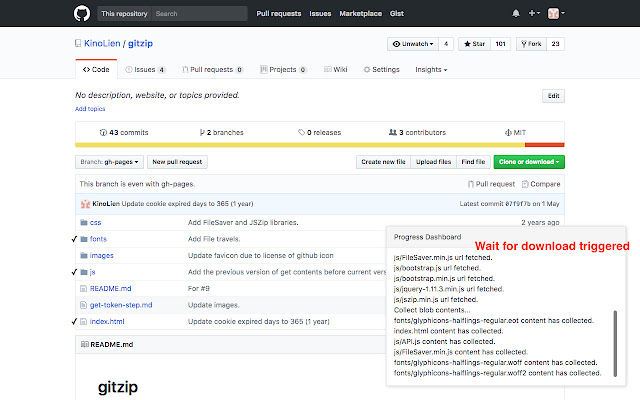This screenshot has width=640, height=400.
Task: Expand the Clone or download dropdown
Action: [529, 161]
